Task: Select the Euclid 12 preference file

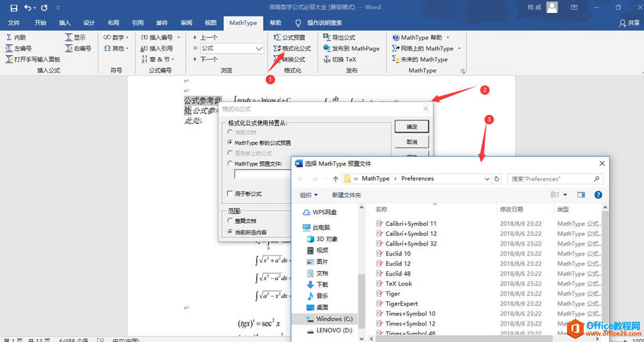Action: pyautogui.click(x=398, y=263)
